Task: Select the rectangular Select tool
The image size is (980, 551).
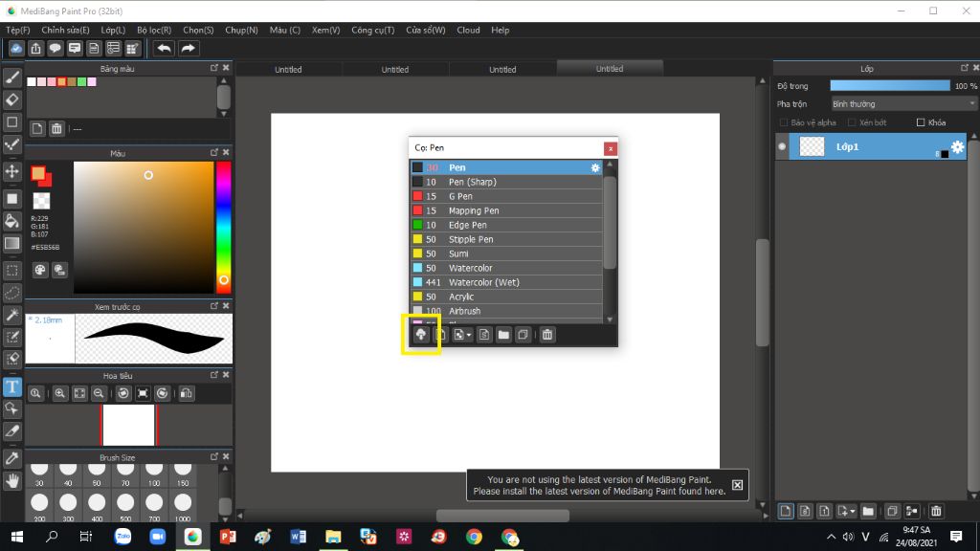Action: 11,271
